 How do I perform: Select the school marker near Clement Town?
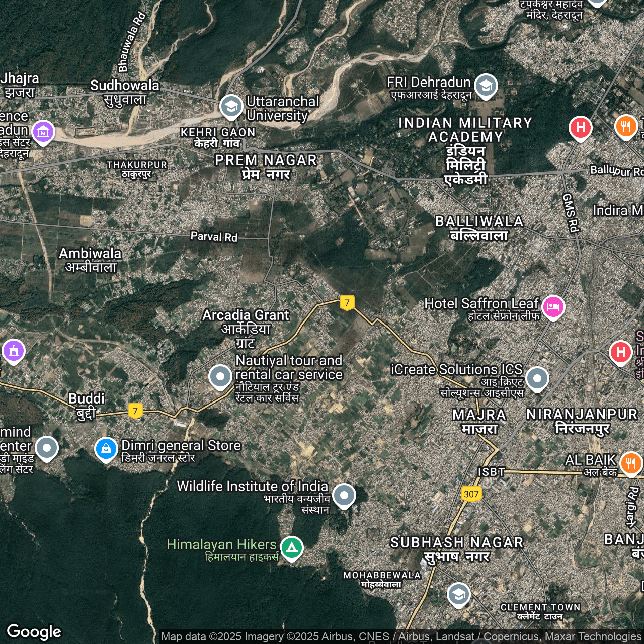tap(458, 595)
